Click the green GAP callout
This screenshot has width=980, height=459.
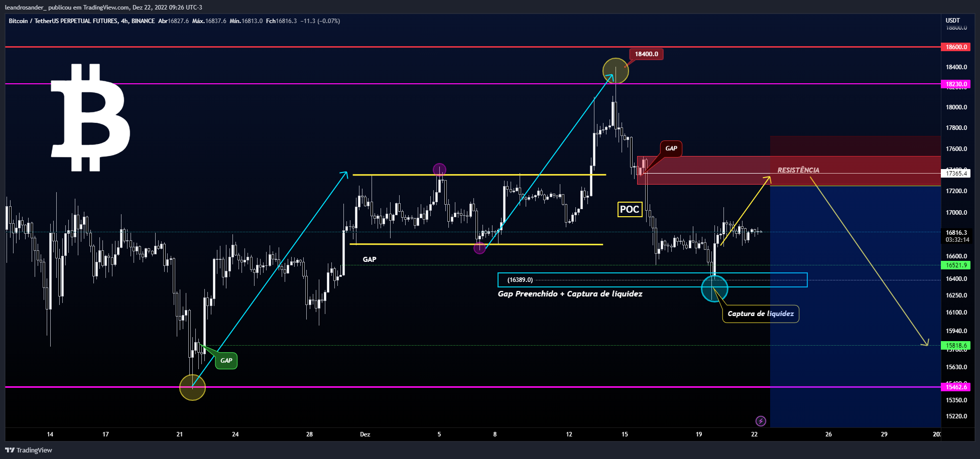point(226,361)
